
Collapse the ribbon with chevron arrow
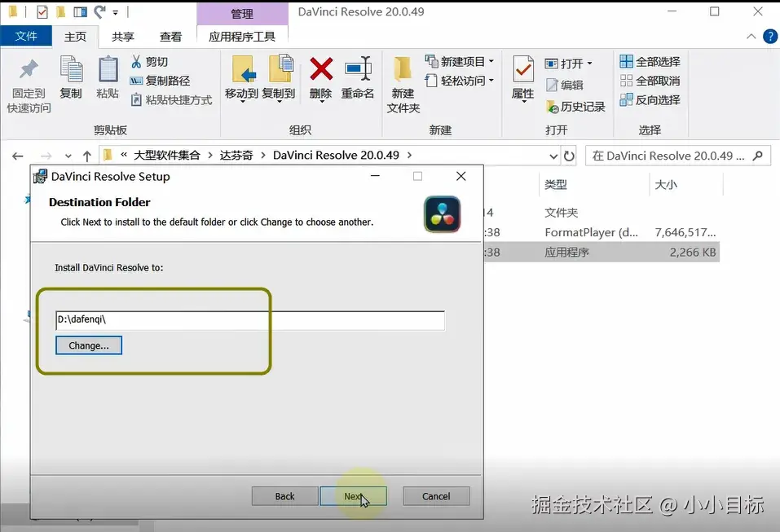point(751,37)
